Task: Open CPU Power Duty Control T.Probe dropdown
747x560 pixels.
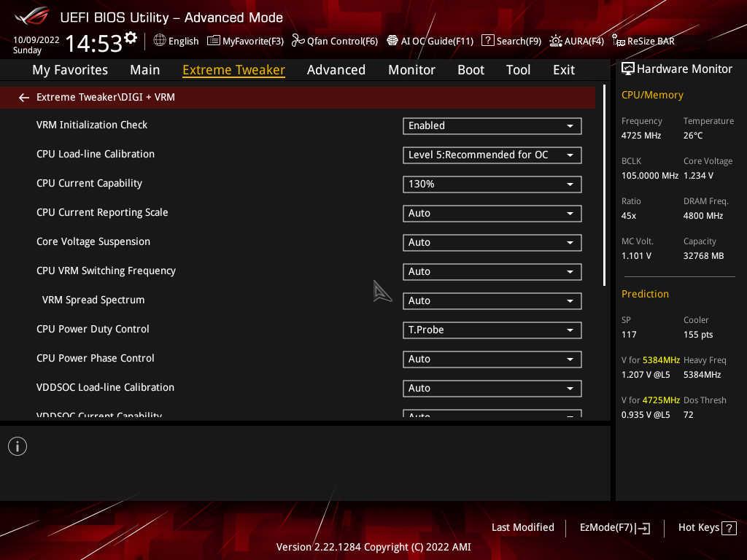Action: (x=492, y=330)
